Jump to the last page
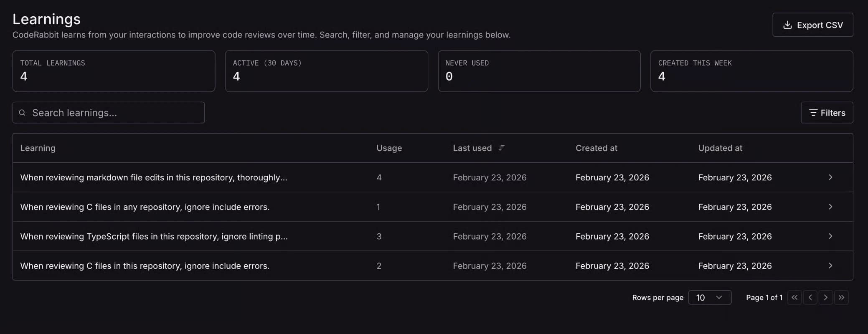868x334 pixels. (841, 297)
